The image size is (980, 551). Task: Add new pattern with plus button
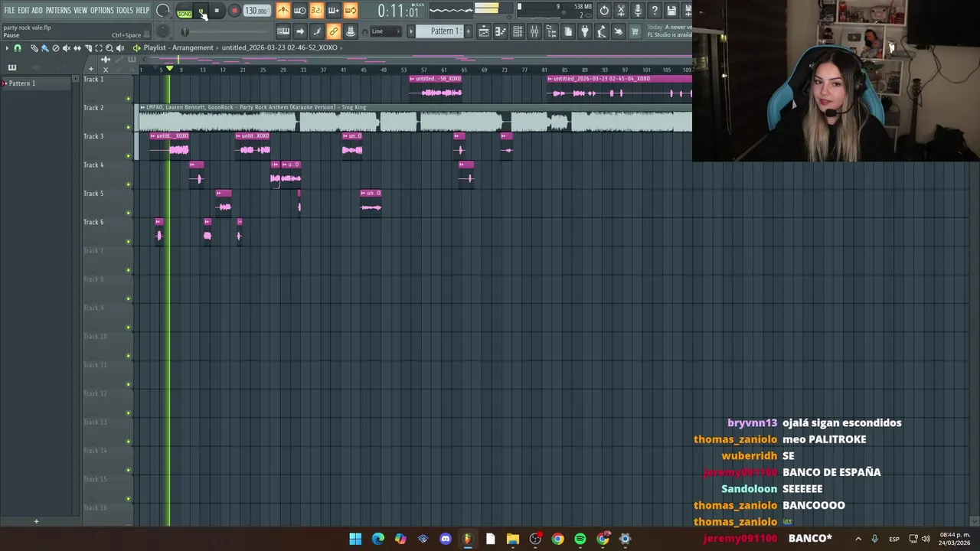point(469,31)
